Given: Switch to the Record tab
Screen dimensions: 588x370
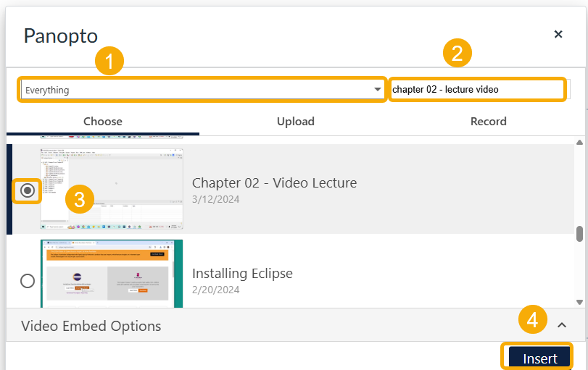Looking at the screenshot, I should pyautogui.click(x=488, y=122).
